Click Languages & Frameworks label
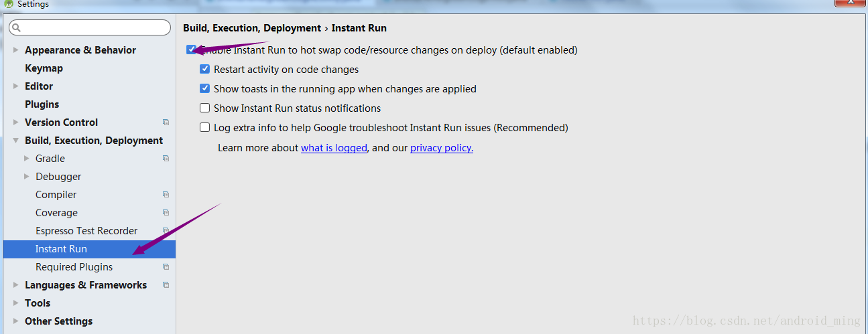This screenshot has width=868, height=334. click(86, 285)
